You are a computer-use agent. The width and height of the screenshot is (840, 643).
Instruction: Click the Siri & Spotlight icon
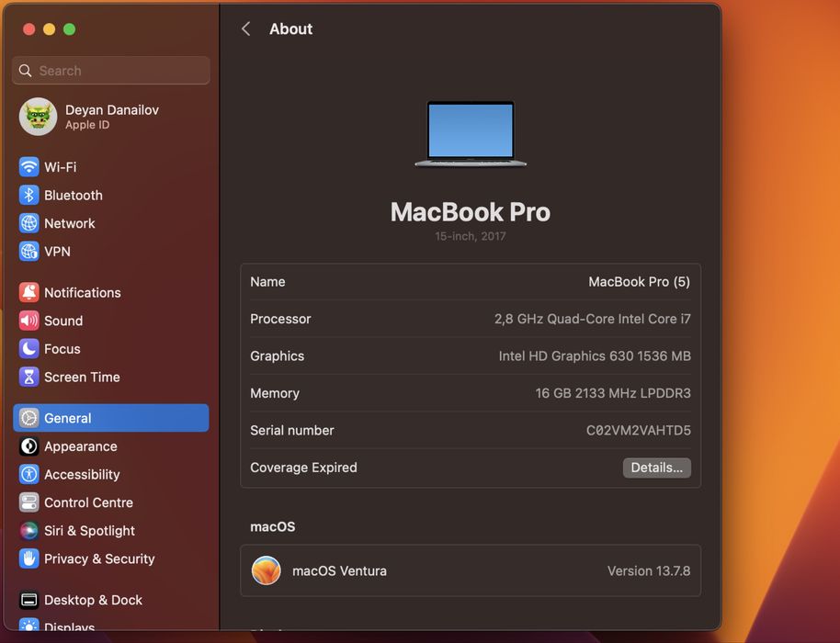pos(28,531)
